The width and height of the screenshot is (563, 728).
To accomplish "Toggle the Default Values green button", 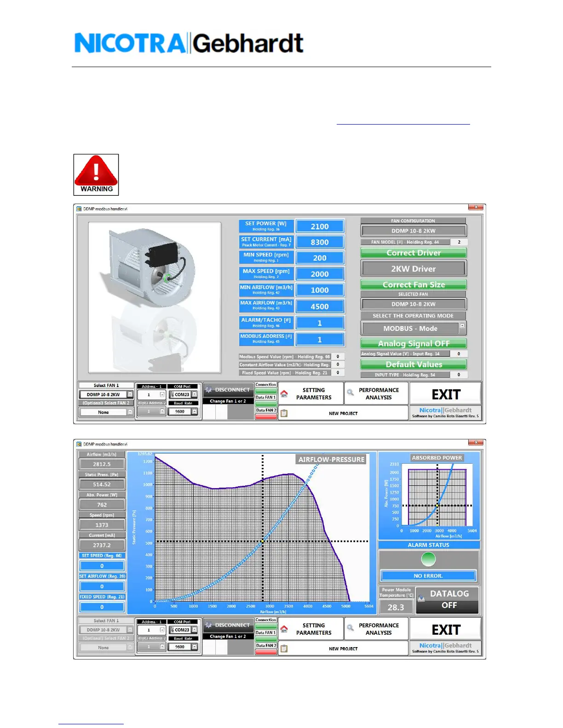I will pyautogui.click(x=414, y=364).
